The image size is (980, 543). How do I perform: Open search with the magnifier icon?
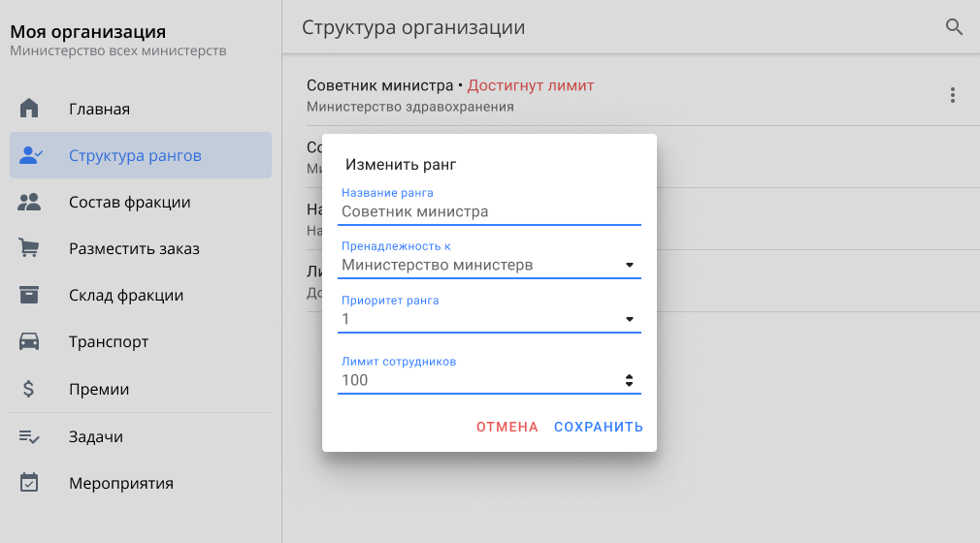pos(954,27)
